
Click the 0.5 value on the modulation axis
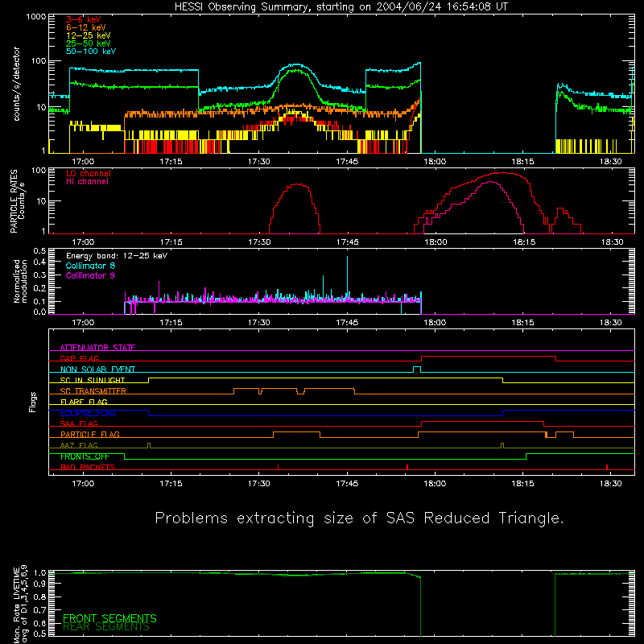point(39,251)
